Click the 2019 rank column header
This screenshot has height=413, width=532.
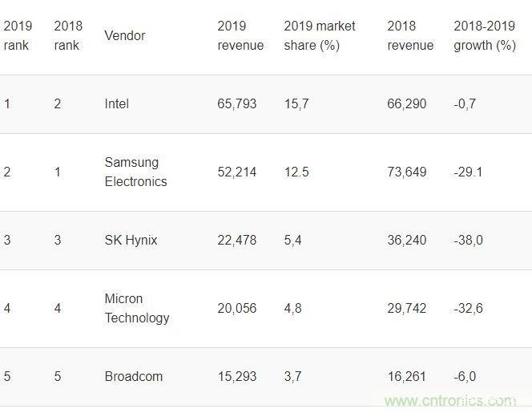tap(17, 35)
